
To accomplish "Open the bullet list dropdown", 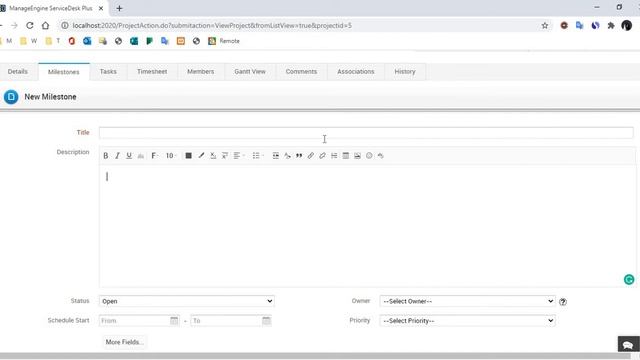I will point(258,156).
